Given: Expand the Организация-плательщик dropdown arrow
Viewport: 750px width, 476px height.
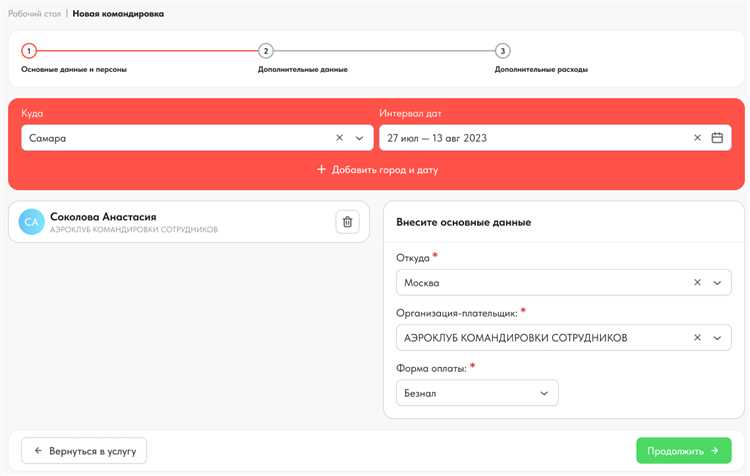Looking at the screenshot, I should click(717, 338).
